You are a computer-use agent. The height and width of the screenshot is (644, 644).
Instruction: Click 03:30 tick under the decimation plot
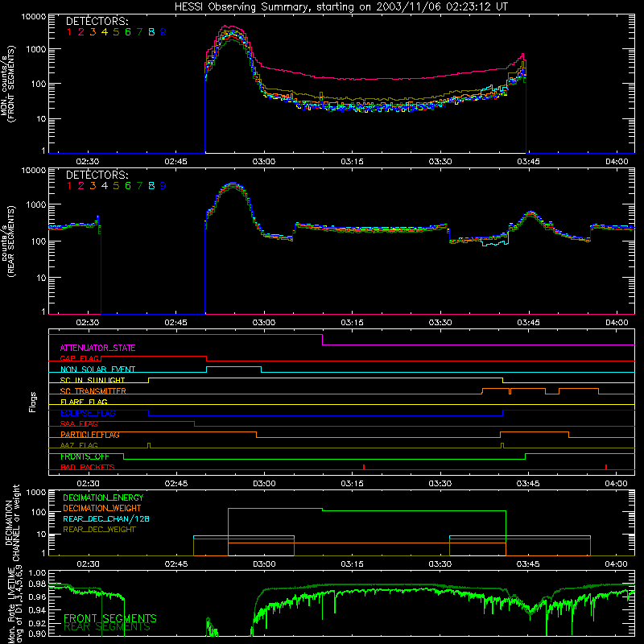[x=440, y=564]
